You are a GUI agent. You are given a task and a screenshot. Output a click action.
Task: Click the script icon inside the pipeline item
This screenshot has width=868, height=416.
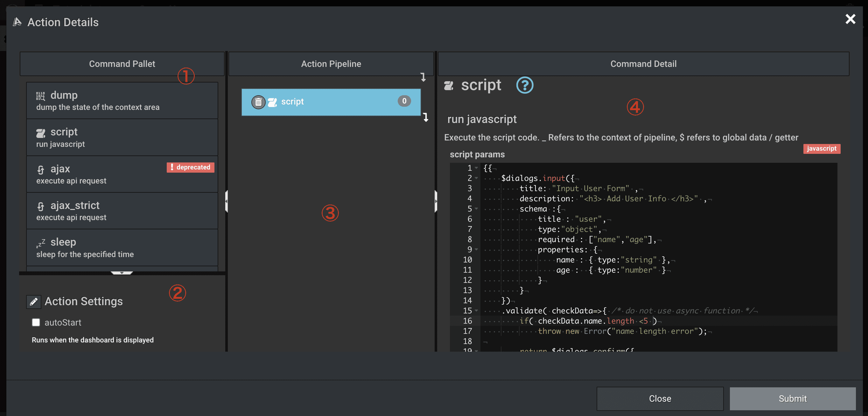tap(272, 102)
